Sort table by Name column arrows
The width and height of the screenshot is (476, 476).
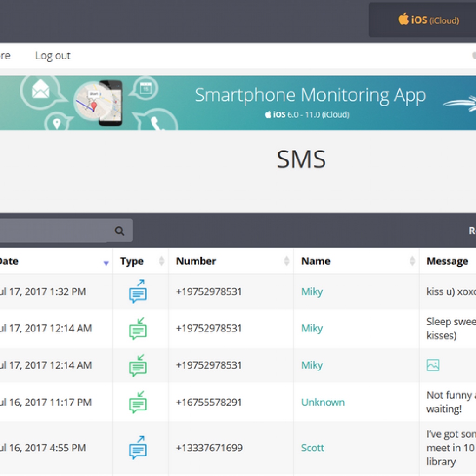(412, 261)
